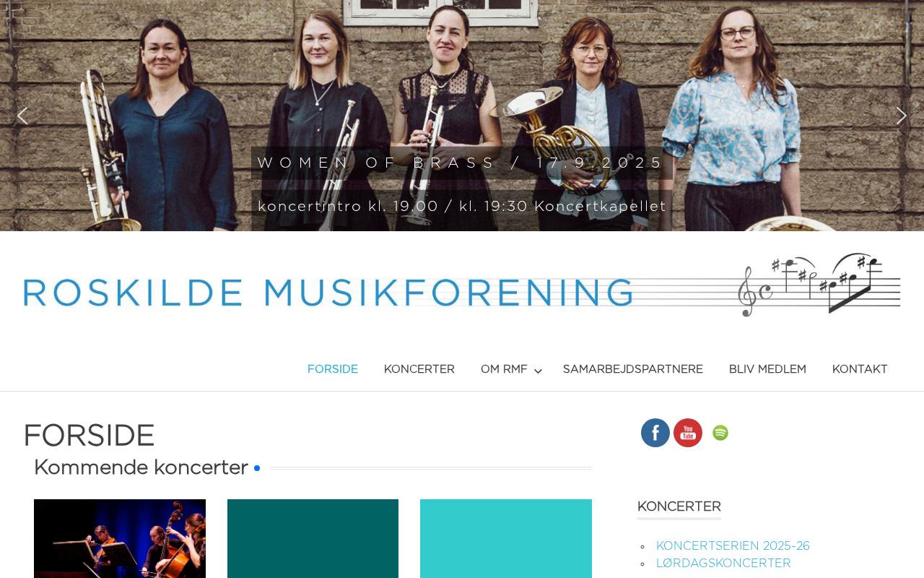
Task: Select BLIV MEDLEM in the navigation
Action: tap(767, 369)
